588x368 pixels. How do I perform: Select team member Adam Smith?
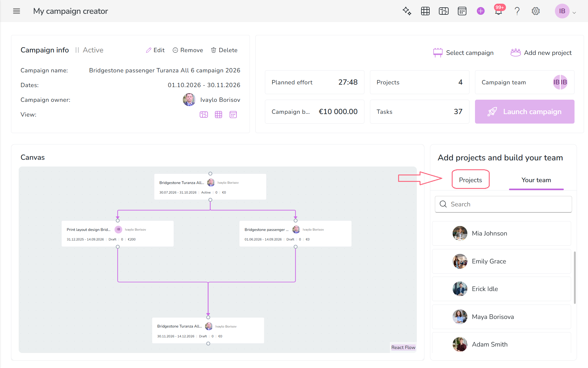502,343
